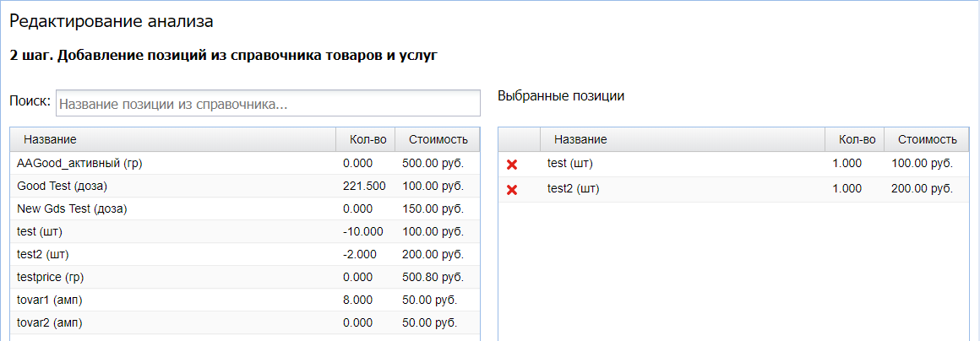Select test (шт) in the catalog list
980x341 pixels.
click(x=39, y=231)
